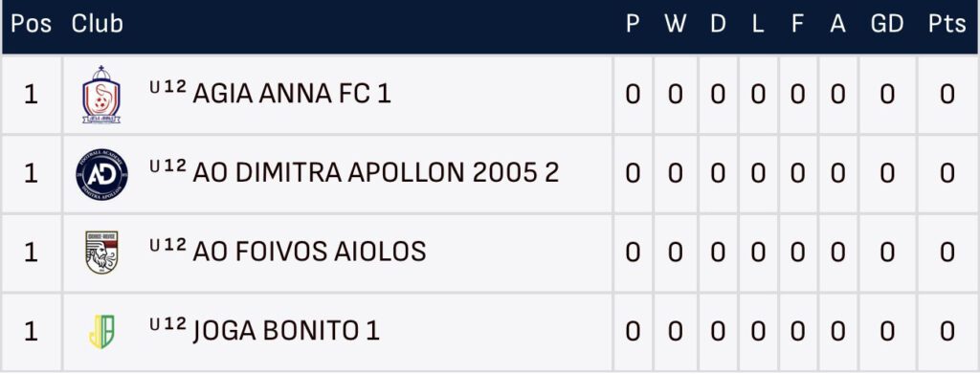The height and width of the screenshot is (374, 980).
Task: Click the F goals-for column header
Action: (x=797, y=24)
